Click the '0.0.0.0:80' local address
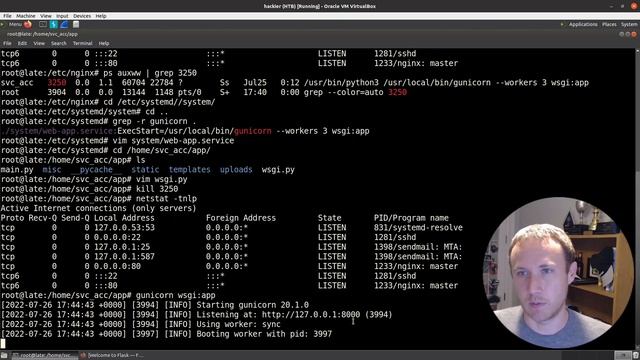The width and height of the screenshot is (640, 360). coord(118,267)
